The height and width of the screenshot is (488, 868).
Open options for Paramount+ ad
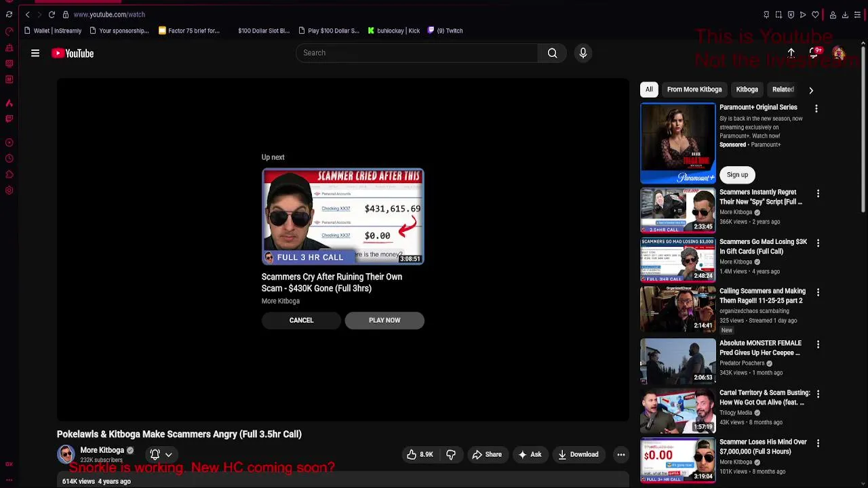point(816,108)
